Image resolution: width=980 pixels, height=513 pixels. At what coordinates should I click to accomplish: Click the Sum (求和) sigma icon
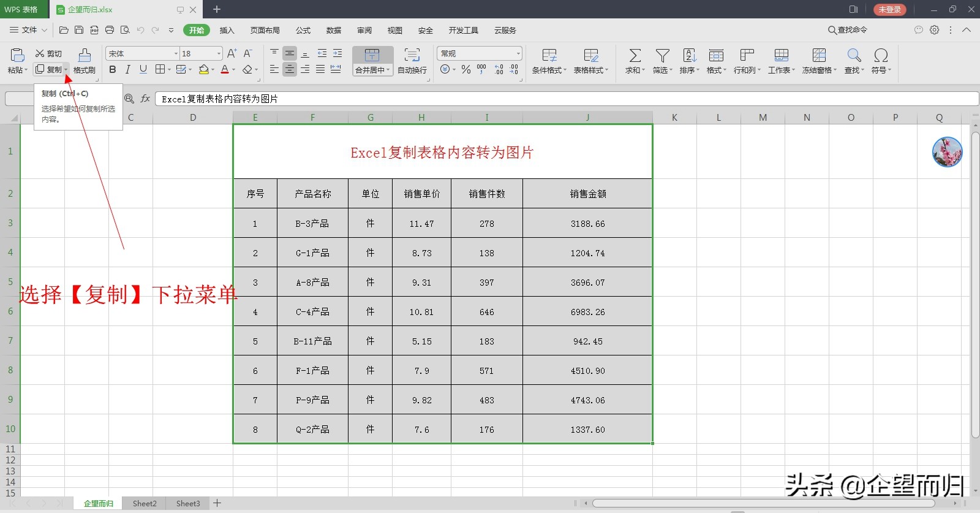tap(635, 56)
